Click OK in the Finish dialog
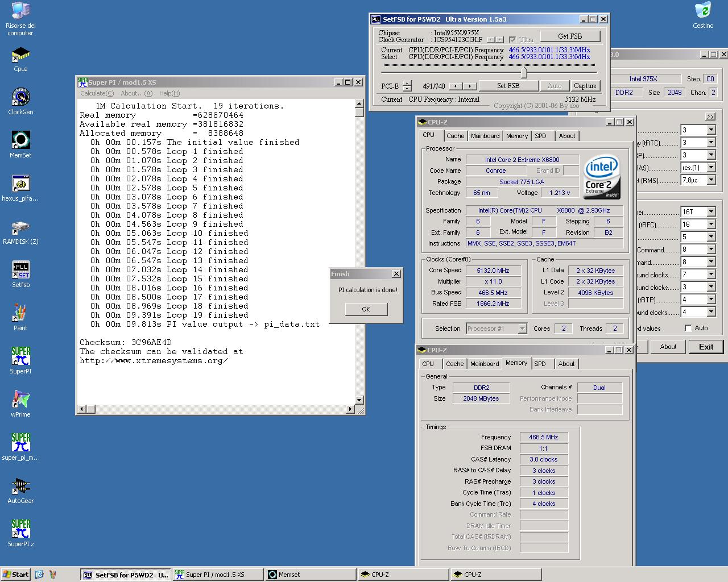This screenshot has height=582, width=728. click(366, 309)
